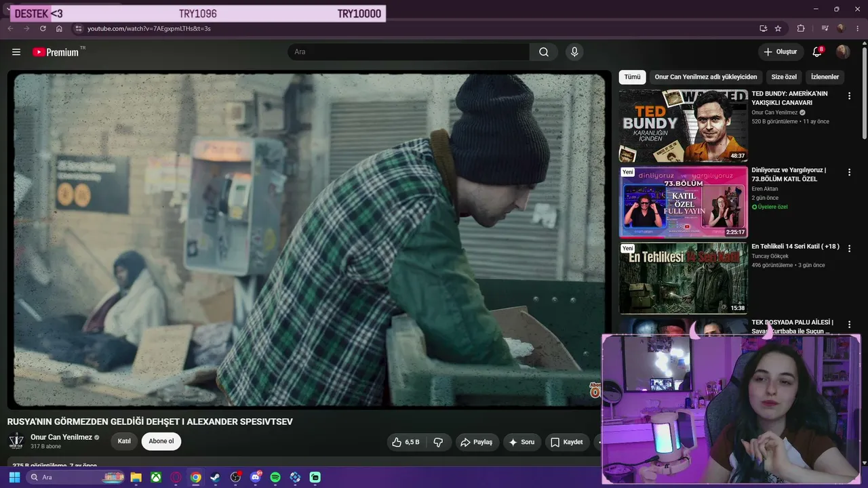868x488 pixels.
Task: Open Chrome three-dot menu
Action: pos(857,28)
